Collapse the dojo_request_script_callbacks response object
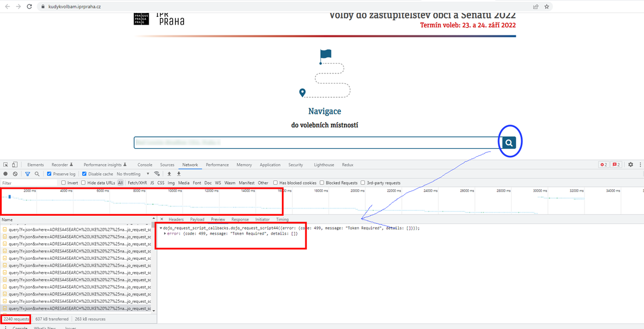The width and height of the screenshot is (644, 329). pyautogui.click(x=161, y=228)
